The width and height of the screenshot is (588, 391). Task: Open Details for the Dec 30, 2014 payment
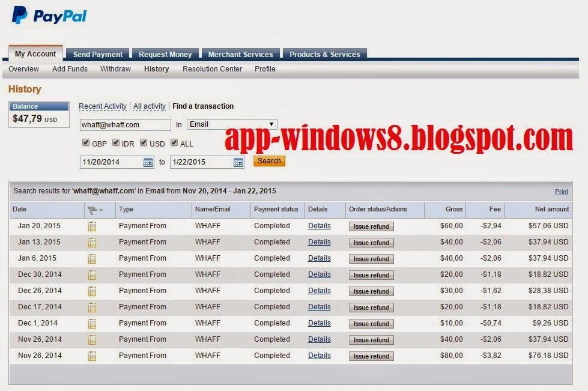(319, 274)
